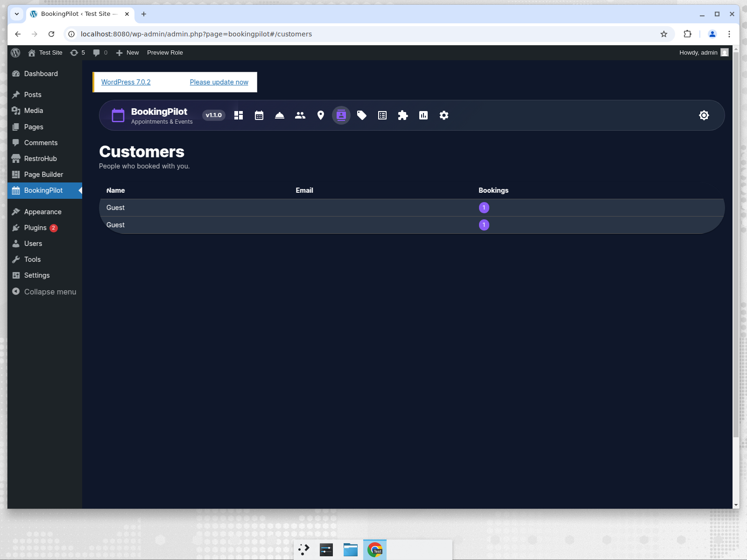The width and height of the screenshot is (747, 560).
Task: Select the customers contact icon
Action: click(x=341, y=115)
